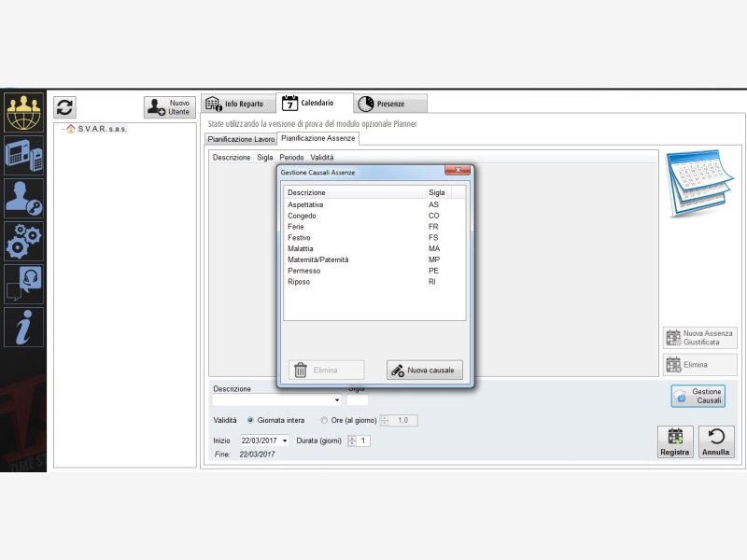Open the Descrizione dropdown list
The width and height of the screenshot is (747, 560).
[x=337, y=400]
